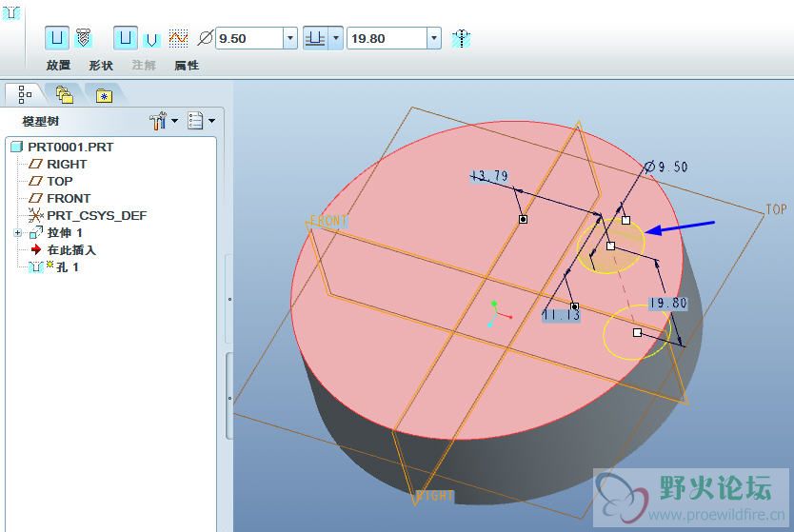Select the 在此插入 insert here marker
This screenshot has height=532, width=794.
tap(63, 250)
